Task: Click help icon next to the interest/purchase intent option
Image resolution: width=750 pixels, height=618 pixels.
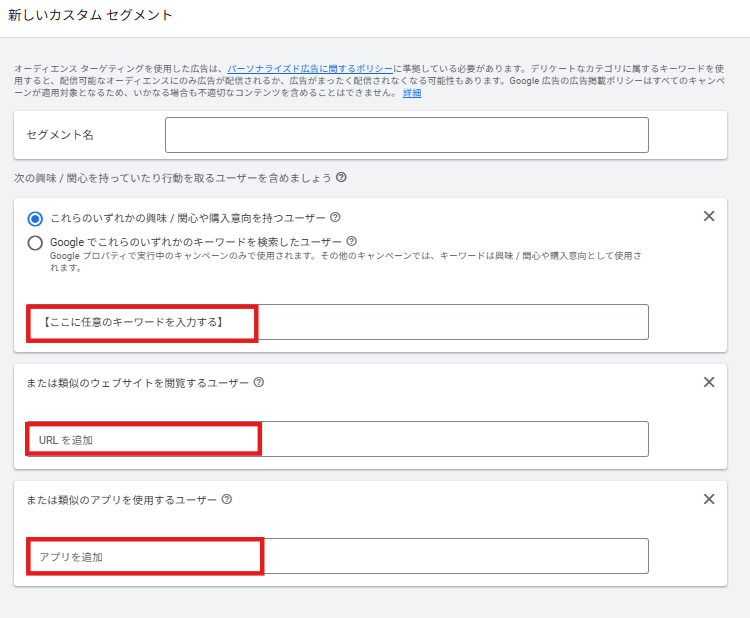Action: click(x=335, y=217)
